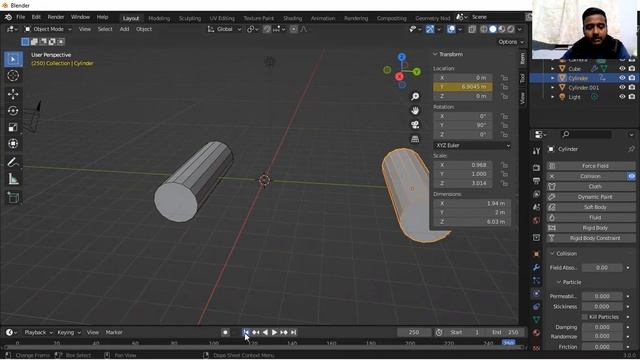
Task: Open the Object Constraints properties tab
Action: [x=536, y=307]
